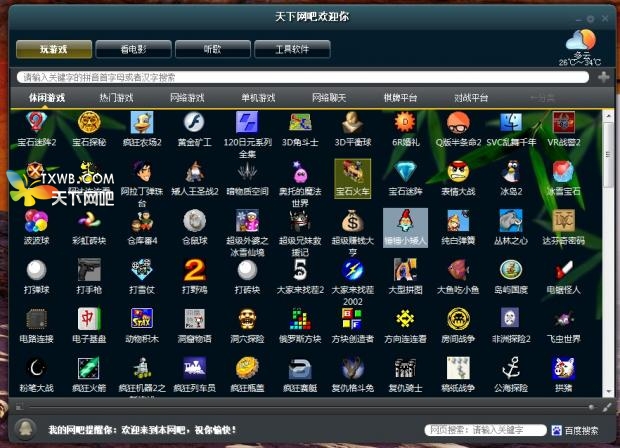Launch the 120日元系列全集 icon

[247, 123]
